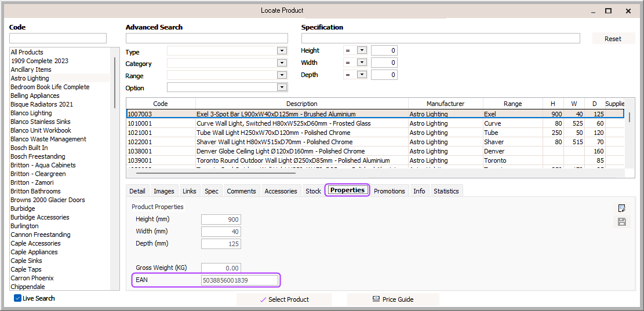Toggle the Live Search checkbox

pos(17,298)
